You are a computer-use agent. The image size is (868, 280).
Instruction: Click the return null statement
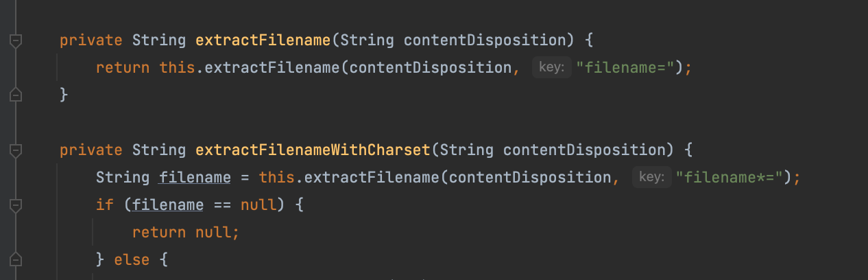(x=186, y=232)
